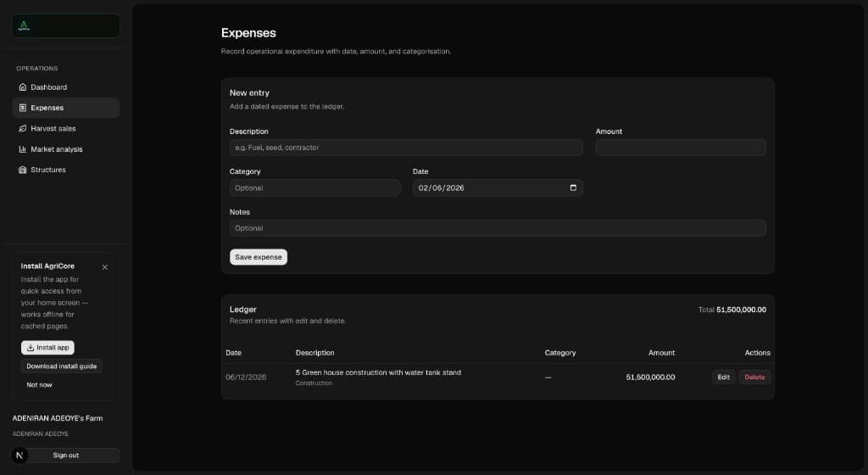Click the Expenses receipt icon
Screen dimensions: 868x475
coord(23,108)
